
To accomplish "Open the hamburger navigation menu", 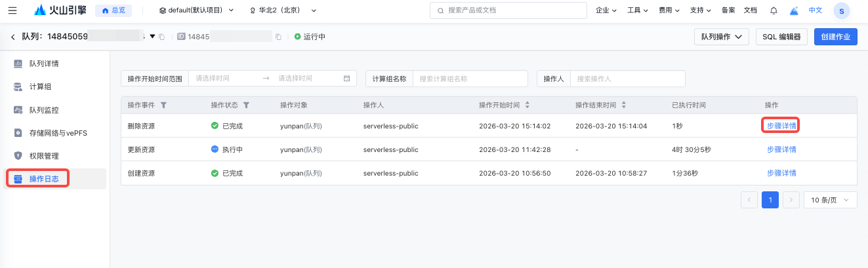I will (12, 10).
